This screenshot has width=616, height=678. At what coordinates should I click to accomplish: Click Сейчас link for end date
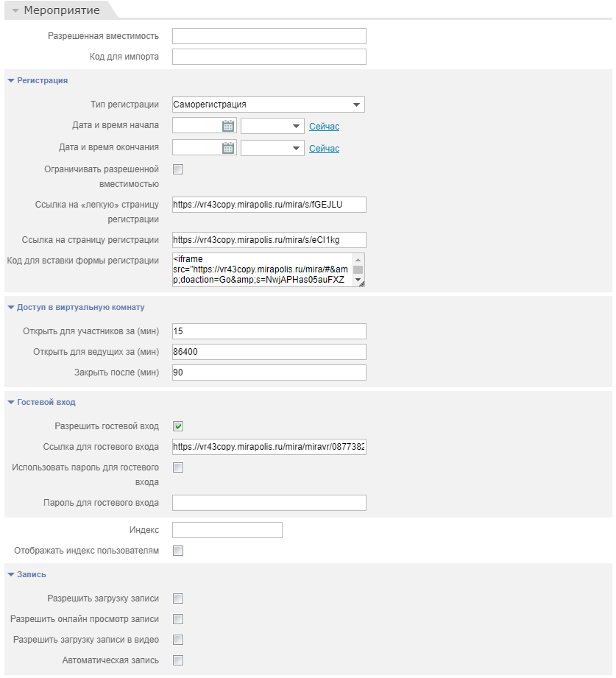pos(325,148)
